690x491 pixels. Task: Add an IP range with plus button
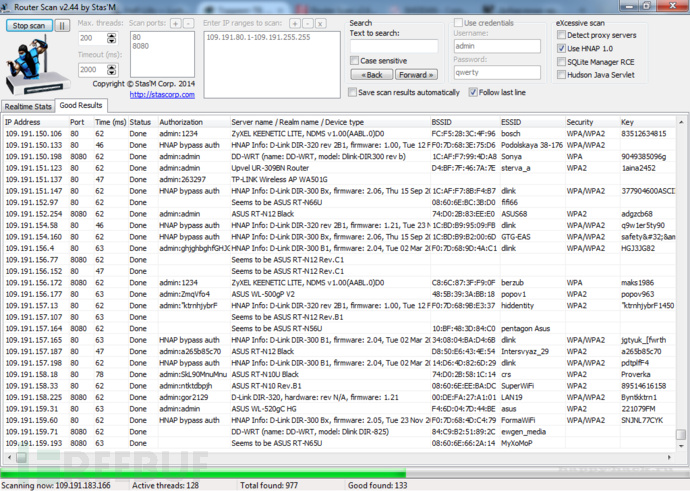coord(295,23)
